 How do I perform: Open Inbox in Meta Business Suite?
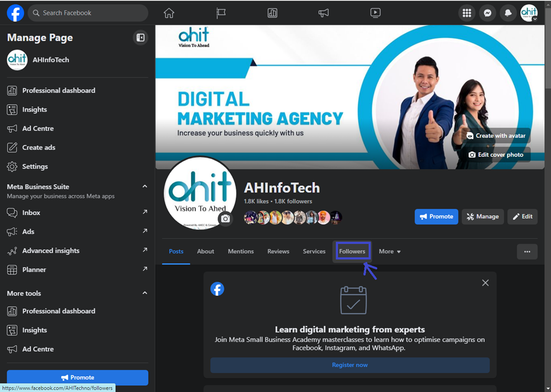click(x=77, y=212)
